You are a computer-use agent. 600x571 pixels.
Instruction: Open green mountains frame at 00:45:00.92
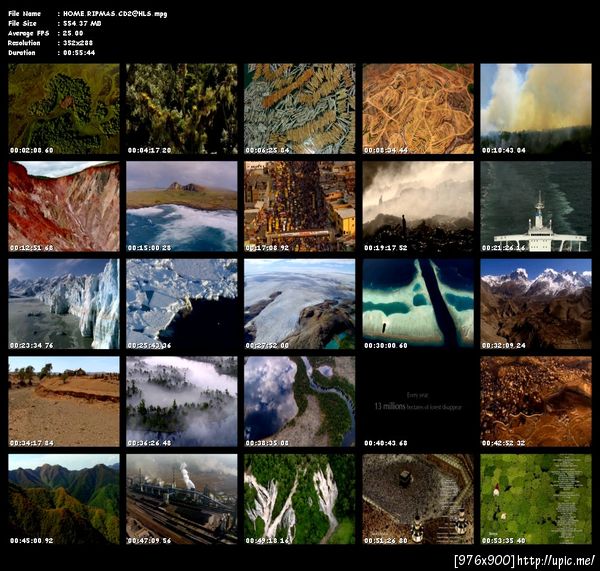tap(64, 499)
